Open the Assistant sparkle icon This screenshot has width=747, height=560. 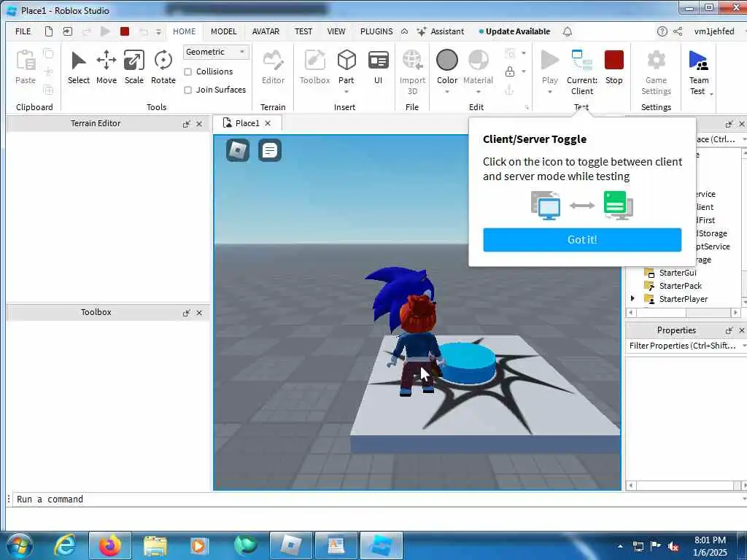coord(422,31)
